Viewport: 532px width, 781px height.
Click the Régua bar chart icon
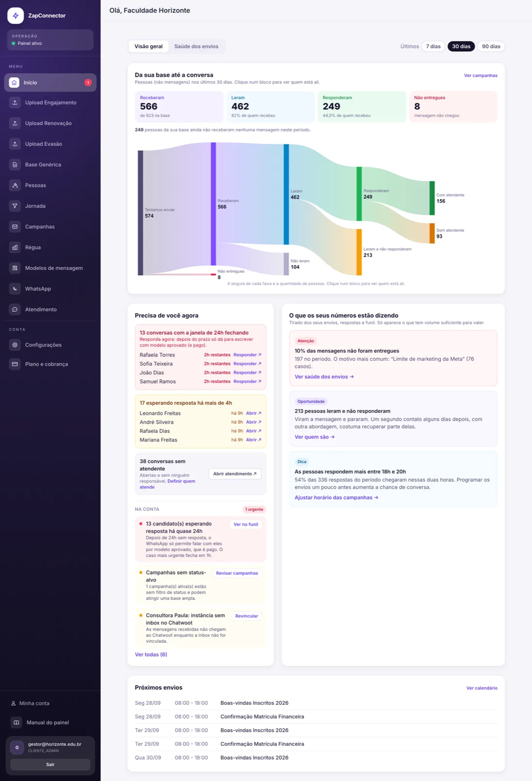[15, 247]
